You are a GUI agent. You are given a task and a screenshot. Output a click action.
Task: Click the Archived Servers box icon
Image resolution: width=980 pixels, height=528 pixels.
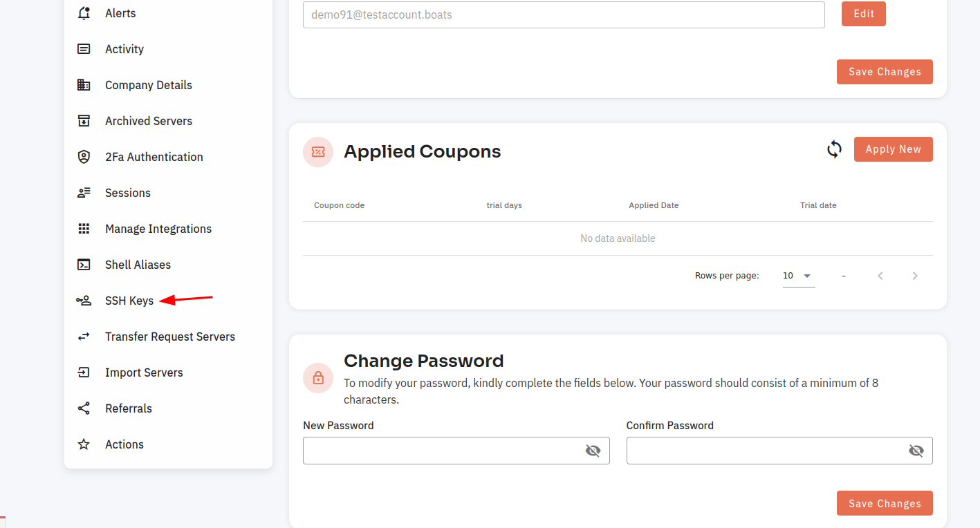(x=84, y=121)
